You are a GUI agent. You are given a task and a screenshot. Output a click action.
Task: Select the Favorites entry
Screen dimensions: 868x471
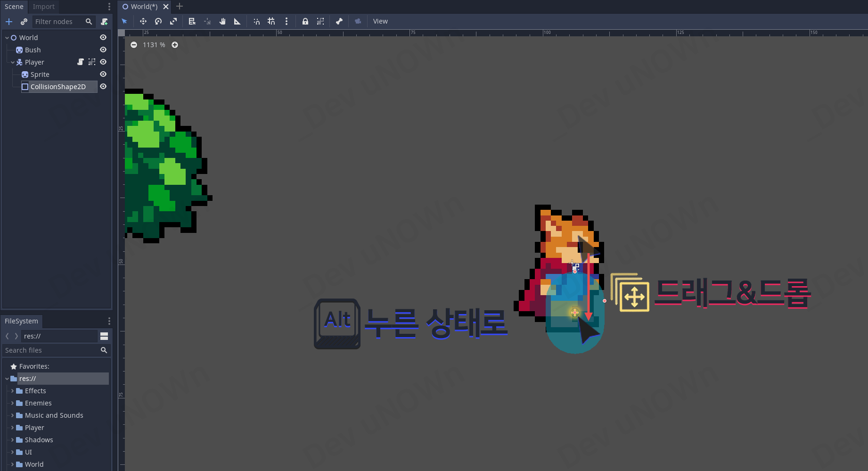coord(34,366)
